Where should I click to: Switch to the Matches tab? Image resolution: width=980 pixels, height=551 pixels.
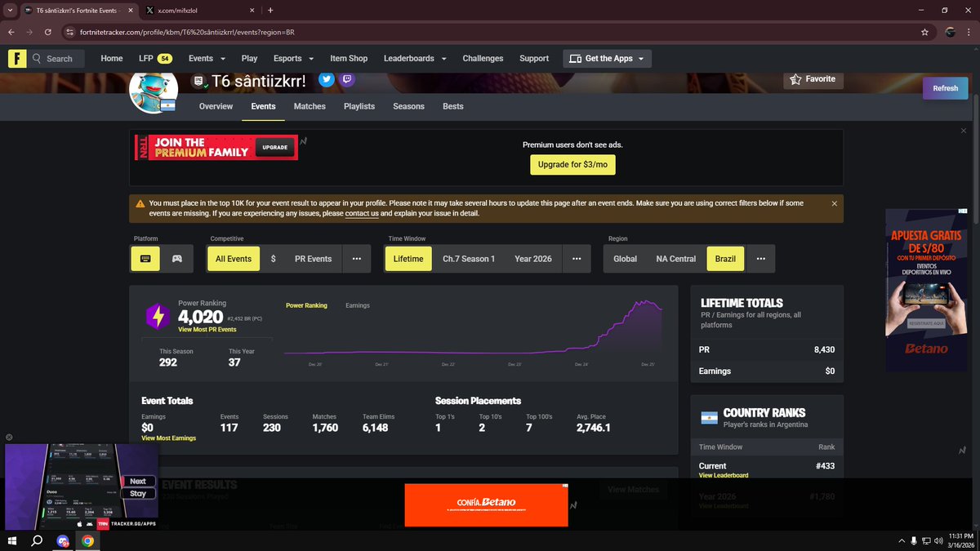click(310, 106)
